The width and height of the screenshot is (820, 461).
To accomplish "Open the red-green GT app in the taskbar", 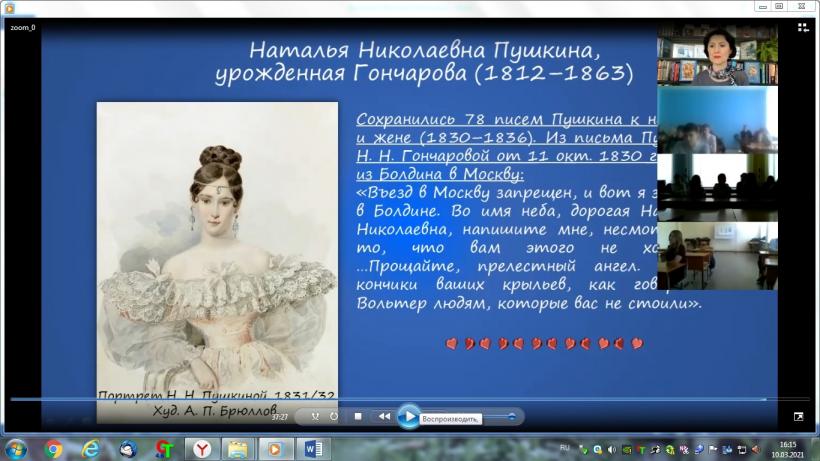I will coord(165,449).
